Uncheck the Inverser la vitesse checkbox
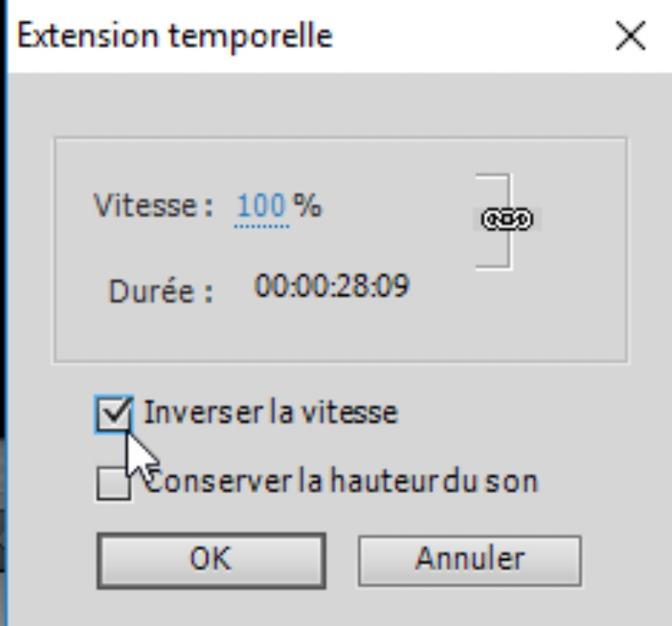Image resolution: width=672 pixels, height=626 pixels. pos(113,415)
